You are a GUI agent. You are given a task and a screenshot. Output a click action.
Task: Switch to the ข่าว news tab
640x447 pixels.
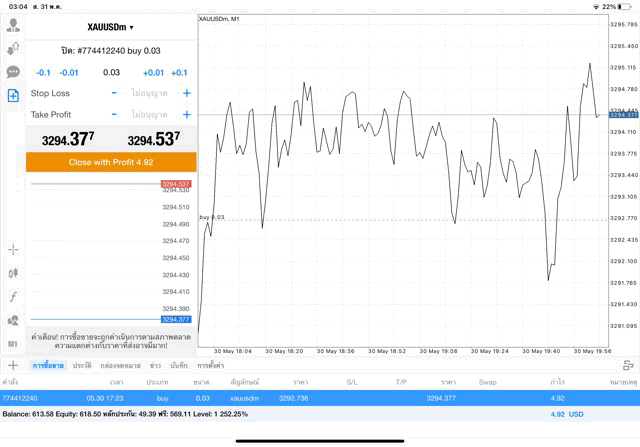coord(155,366)
